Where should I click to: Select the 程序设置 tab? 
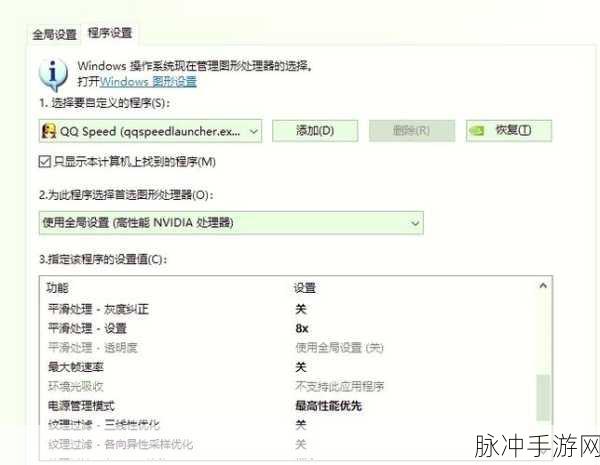click(x=110, y=33)
